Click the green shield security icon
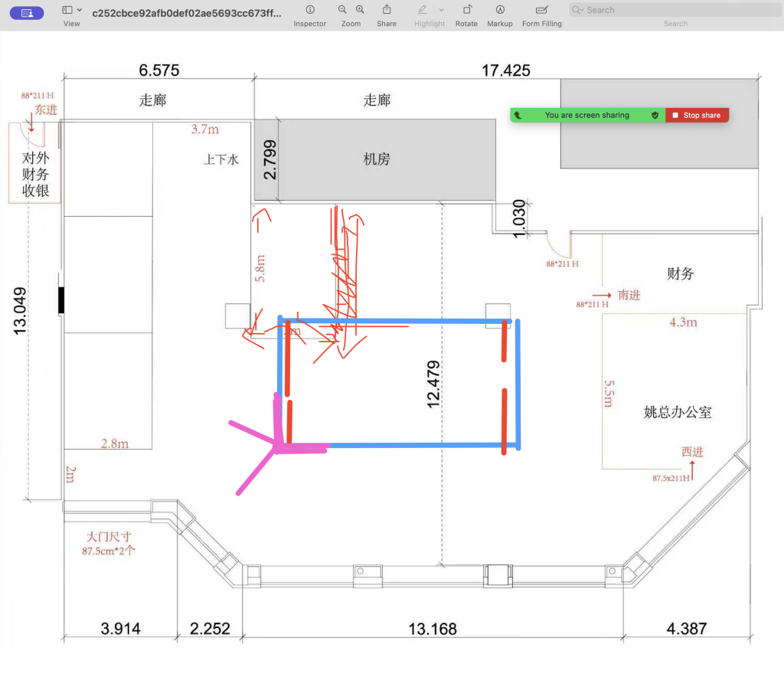Image resolution: width=784 pixels, height=674 pixels. pos(655,115)
